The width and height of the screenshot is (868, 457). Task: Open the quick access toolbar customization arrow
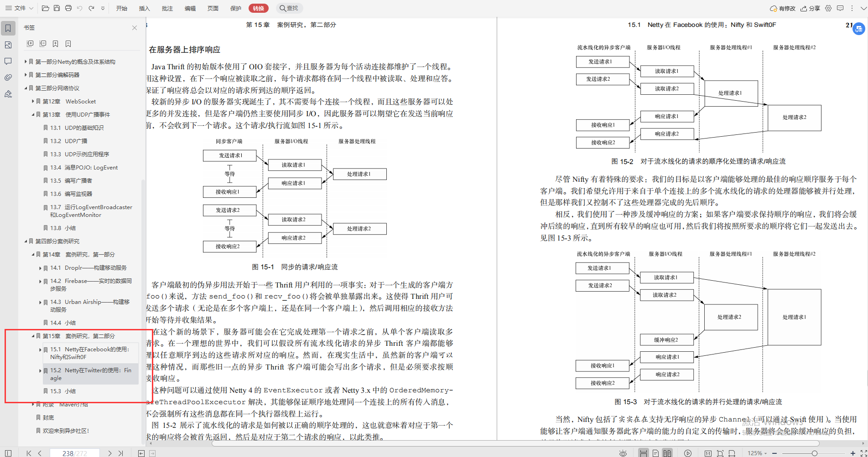(103, 8)
